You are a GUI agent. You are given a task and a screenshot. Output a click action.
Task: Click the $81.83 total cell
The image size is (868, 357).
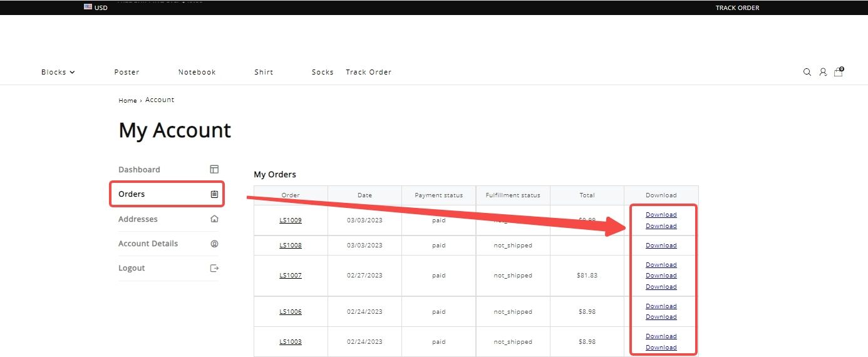point(587,275)
